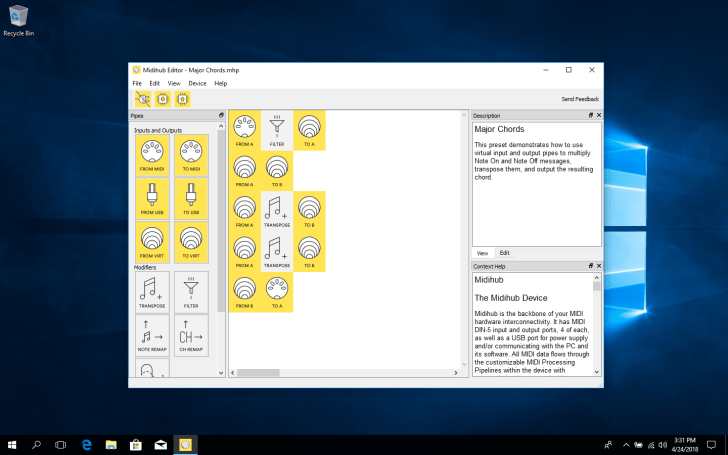
Task: Select the FILTER pipe in the pipeline canvas
Action: 277,130
